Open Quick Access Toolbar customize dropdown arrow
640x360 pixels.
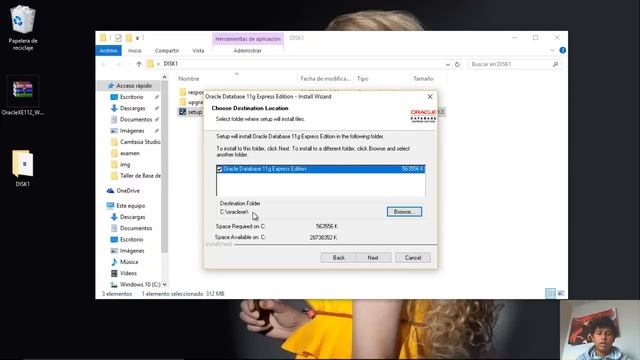tap(138, 38)
